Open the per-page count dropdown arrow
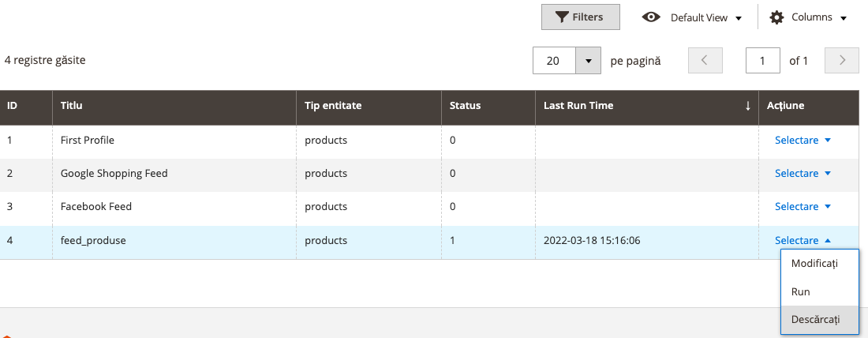Image resolution: width=868 pixels, height=338 pixels. 588,60
